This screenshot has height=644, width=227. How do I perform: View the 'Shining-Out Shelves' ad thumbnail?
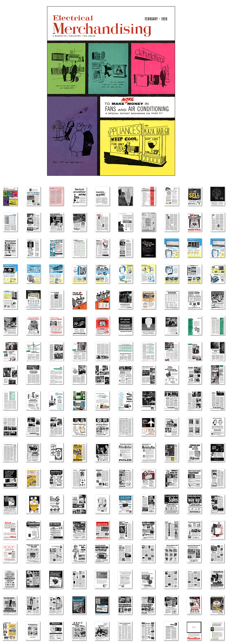(x=33, y=326)
